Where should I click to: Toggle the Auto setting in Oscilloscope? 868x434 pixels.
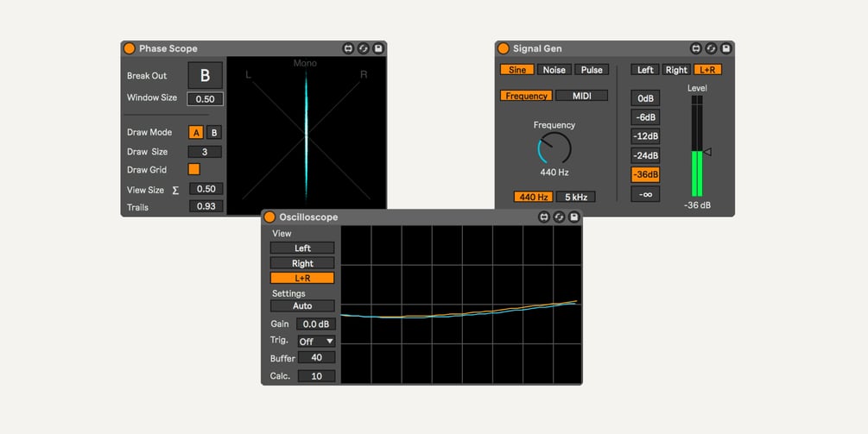click(x=302, y=305)
